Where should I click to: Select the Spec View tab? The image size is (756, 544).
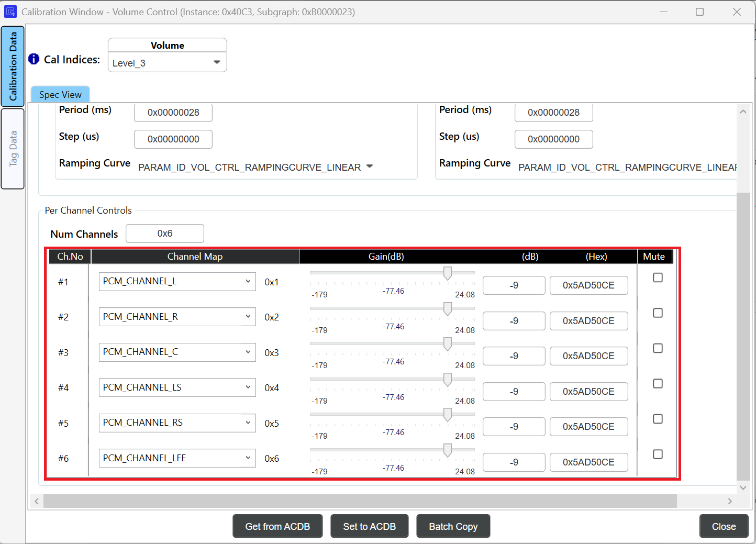[60, 95]
